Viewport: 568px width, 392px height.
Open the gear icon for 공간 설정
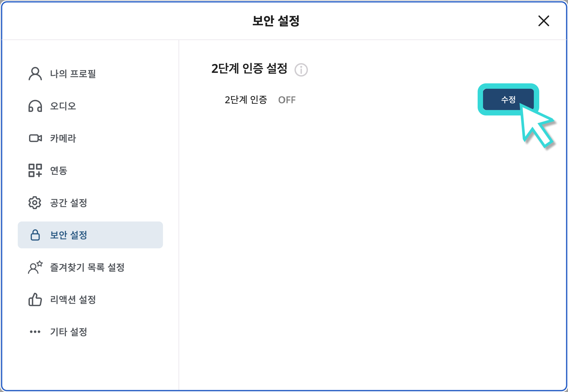(34, 203)
